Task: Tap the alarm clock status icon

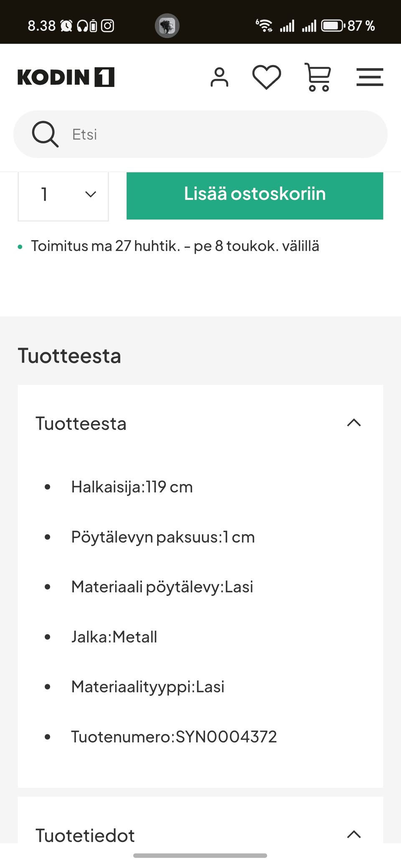Action: [x=67, y=25]
